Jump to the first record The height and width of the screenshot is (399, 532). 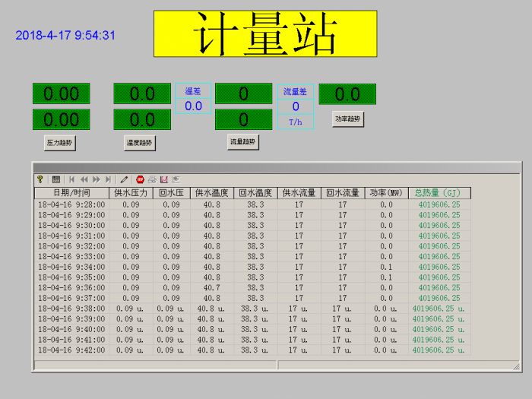[x=72, y=179]
